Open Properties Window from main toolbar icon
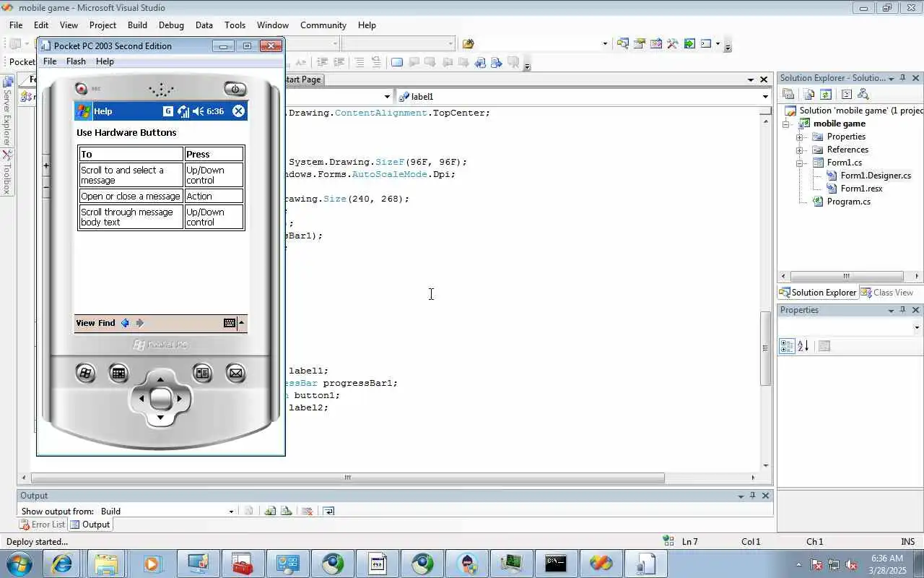Viewport: 924px width, 578px height. (x=639, y=43)
